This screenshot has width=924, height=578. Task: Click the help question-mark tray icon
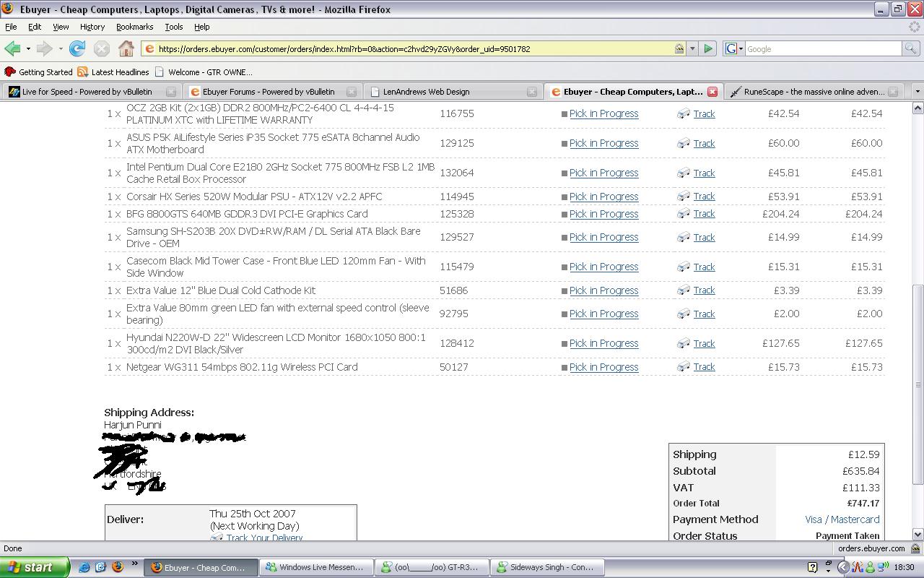click(812, 567)
